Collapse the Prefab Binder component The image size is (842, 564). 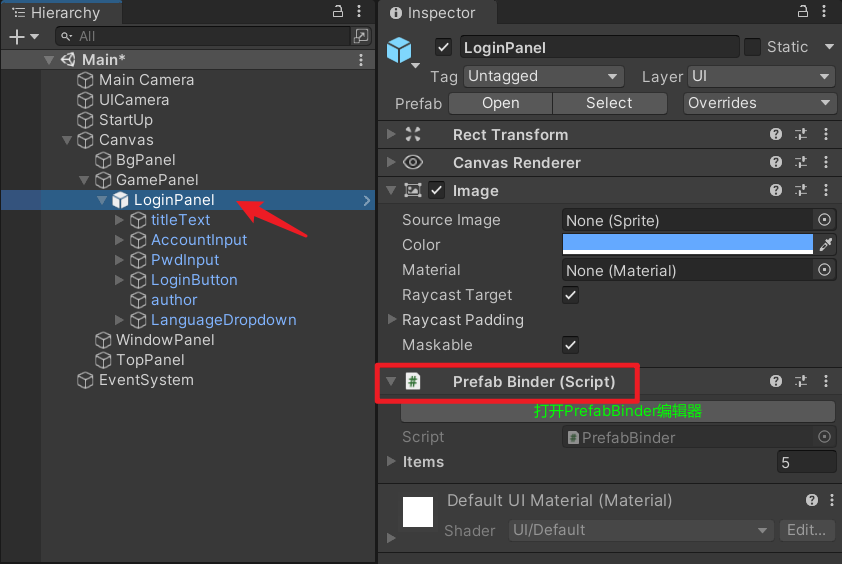point(391,381)
